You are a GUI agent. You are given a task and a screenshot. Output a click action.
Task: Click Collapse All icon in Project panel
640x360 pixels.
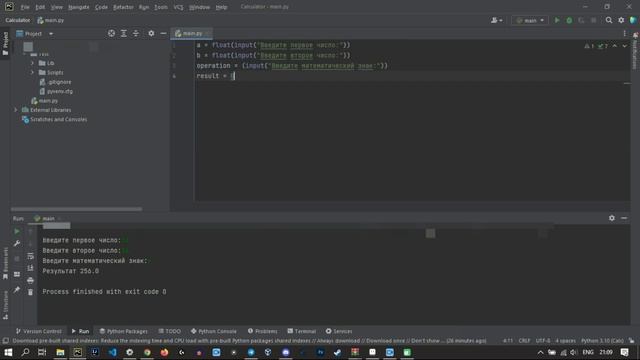pyautogui.click(x=136, y=33)
